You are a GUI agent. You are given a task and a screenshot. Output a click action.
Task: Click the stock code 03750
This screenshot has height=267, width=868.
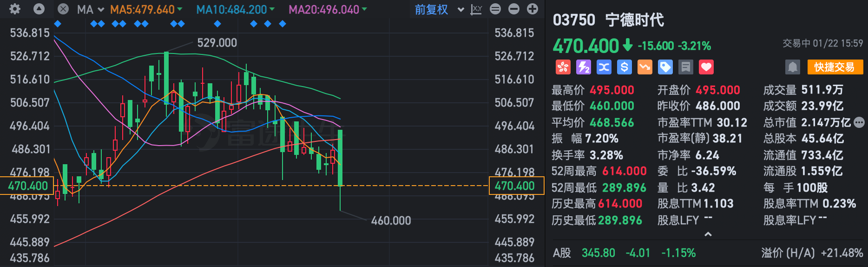click(574, 20)
